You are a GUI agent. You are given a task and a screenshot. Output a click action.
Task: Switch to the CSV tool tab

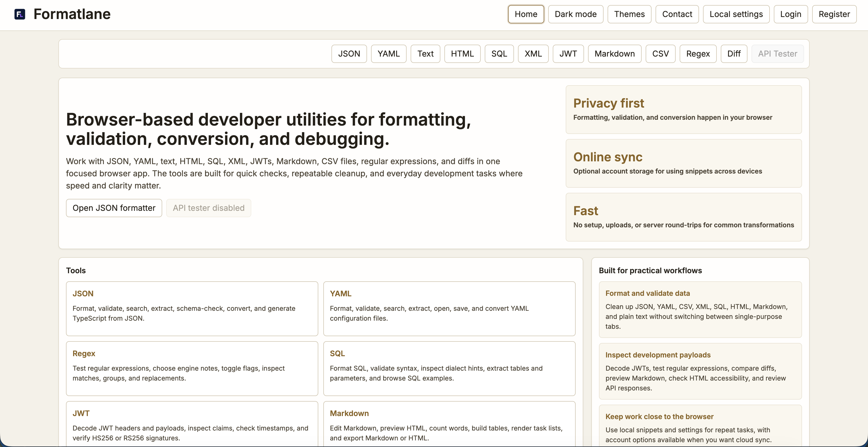point(660,54)
